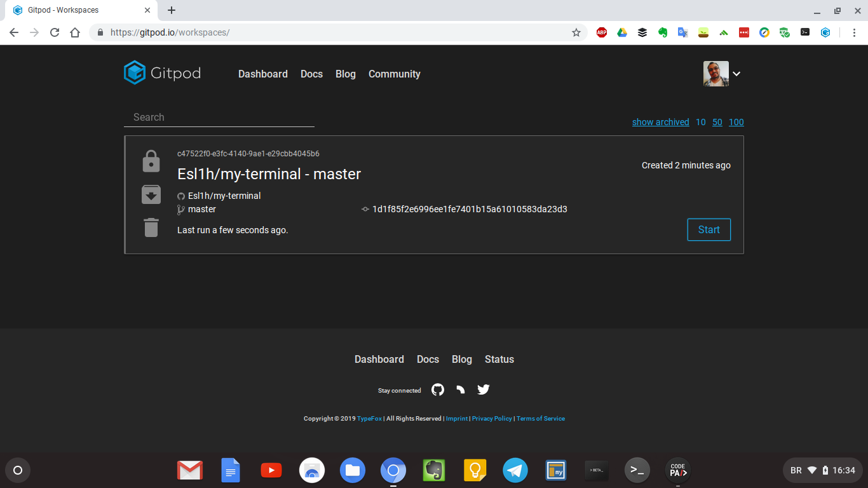Image resolution: width=868 pixels, height=488 pixels.
Task: Click the Gitpod extension icon in the browser toolbar
Action: (825, 32)
